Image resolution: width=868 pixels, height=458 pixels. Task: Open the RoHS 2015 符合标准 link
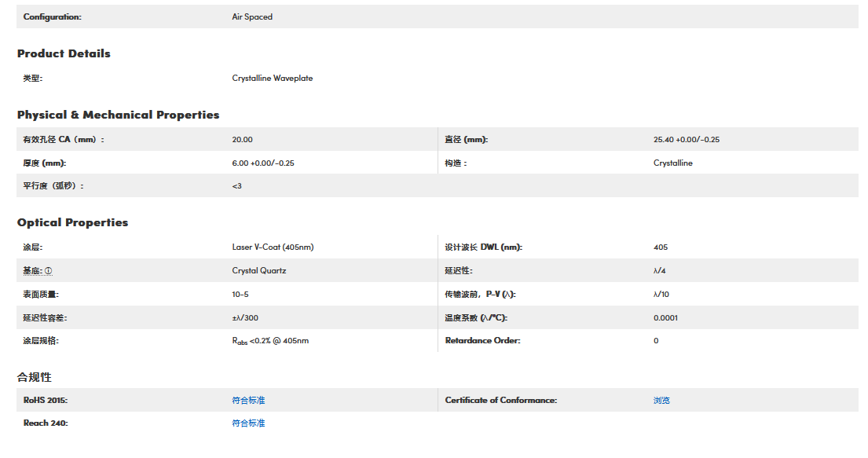point(248,401)
